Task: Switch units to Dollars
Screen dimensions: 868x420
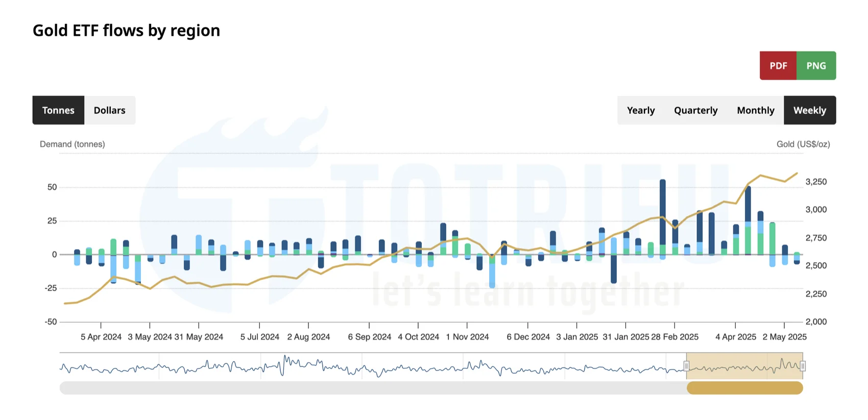Action: (x=109, y=110)
